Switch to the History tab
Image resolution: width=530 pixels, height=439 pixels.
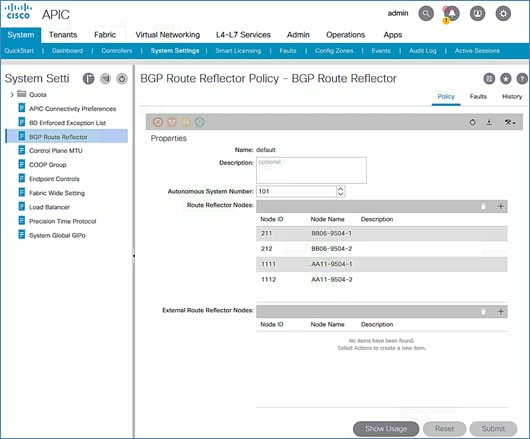(x=512, y=97)
